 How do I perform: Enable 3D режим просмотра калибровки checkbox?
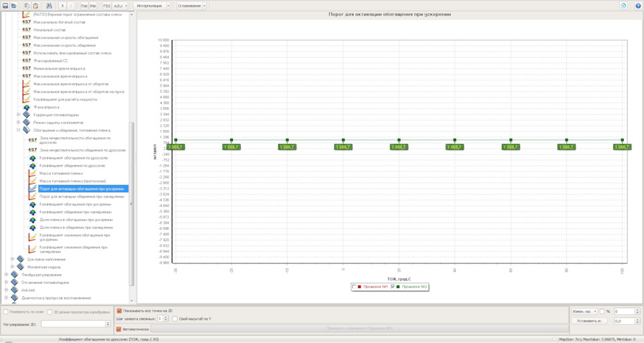click(50, 312)
